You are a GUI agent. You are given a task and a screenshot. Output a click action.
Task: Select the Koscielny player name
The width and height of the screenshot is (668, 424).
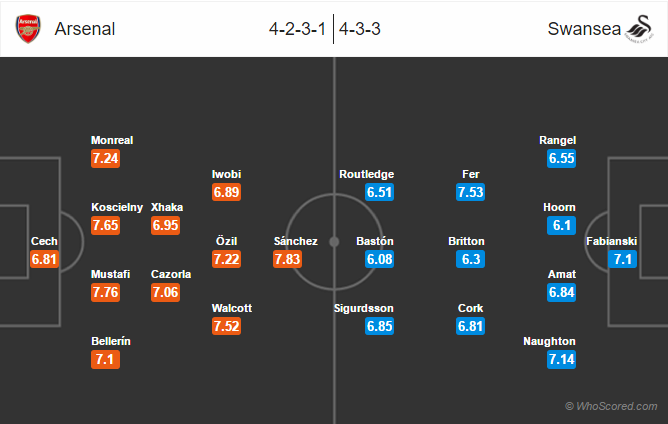tap(117, 208)
